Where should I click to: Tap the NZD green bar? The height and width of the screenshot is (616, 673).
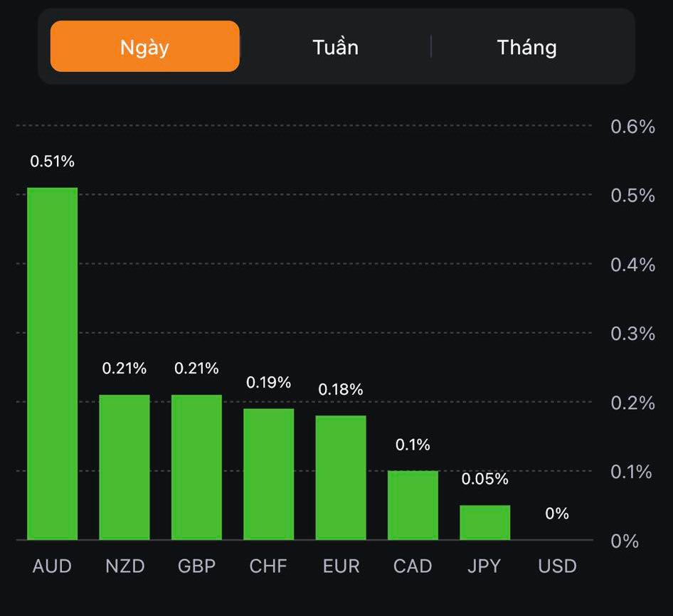click(x=124, y=467)
